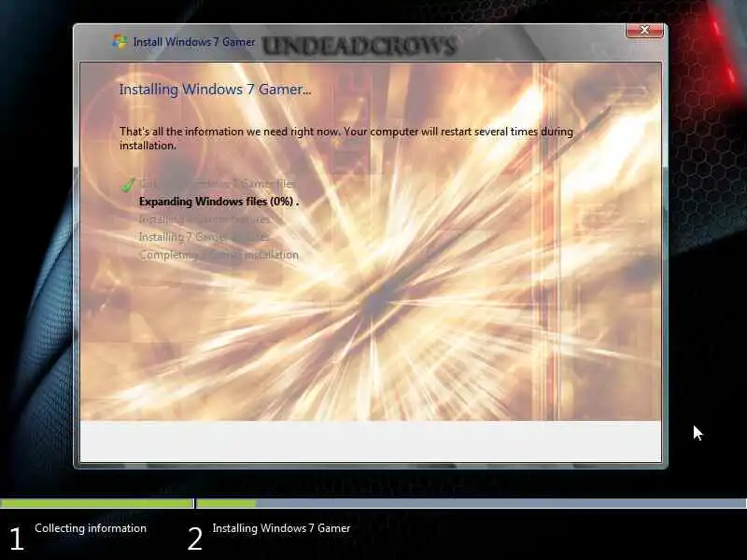
Task: Click the Windows logo icon in title bar
Action: [x=120, y=42]
